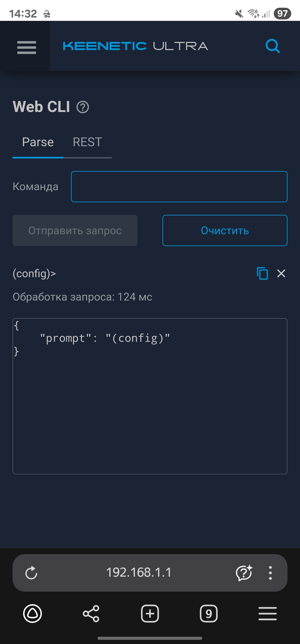Switch to the Parse tab
This screenshot has width=300, height=644.
pyautogui.click(x=38, y=142)
